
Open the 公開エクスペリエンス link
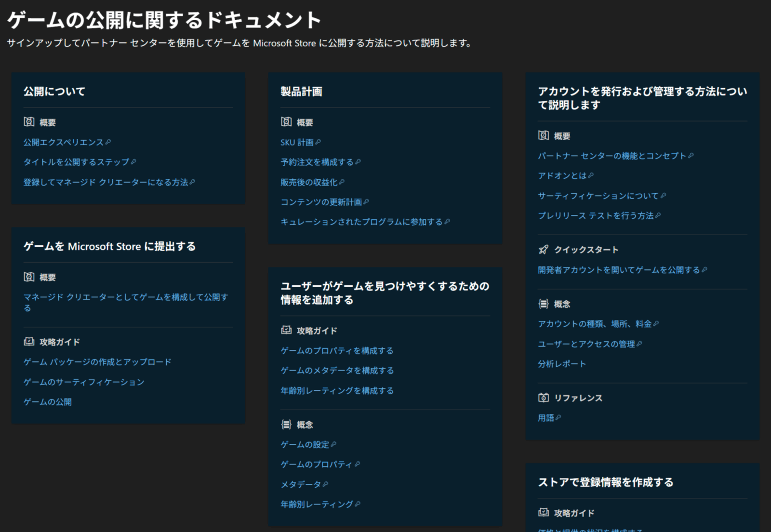tap(63, 142)
